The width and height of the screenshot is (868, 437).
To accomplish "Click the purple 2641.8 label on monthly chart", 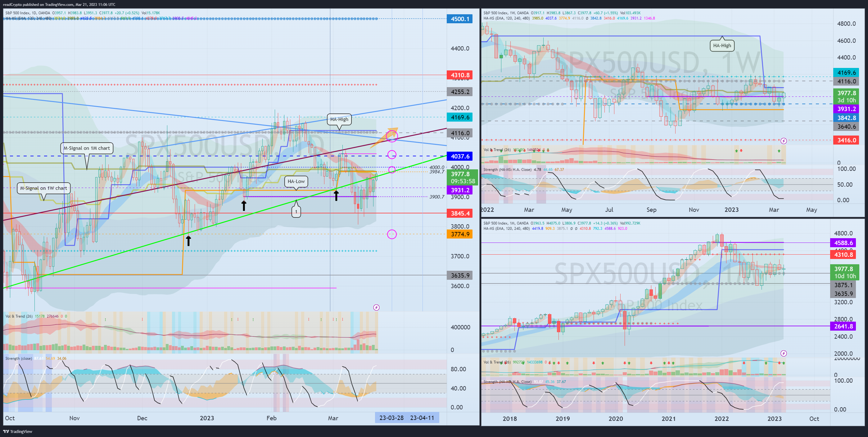I will tap(843, 326).
